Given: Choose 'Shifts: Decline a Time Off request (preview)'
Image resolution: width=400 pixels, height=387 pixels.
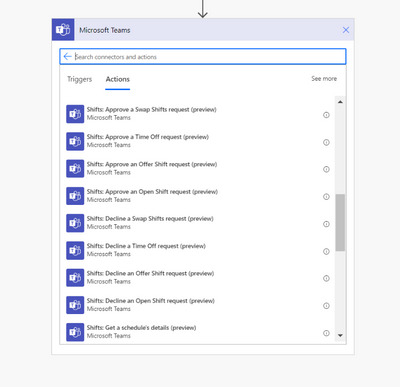Looking at the screenshot, I should tap(146, 246).
